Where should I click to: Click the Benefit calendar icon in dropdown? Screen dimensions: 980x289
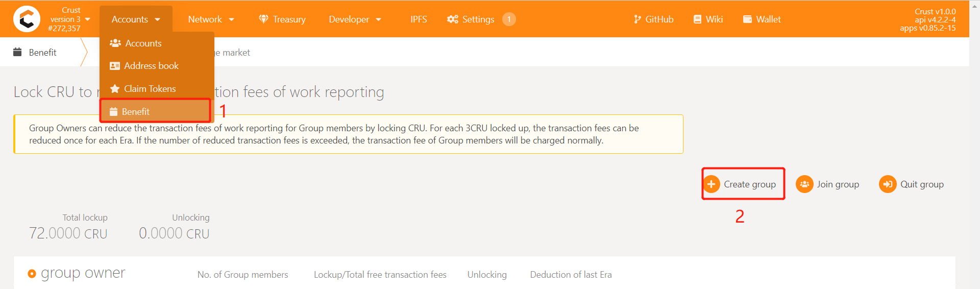click(114, 112)
